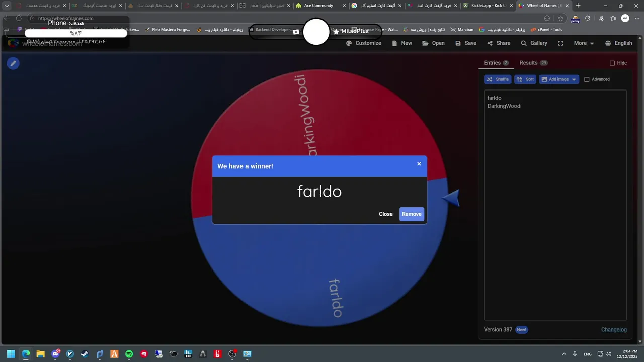
Task: Click the address bar URL
Action: click(65, 18)
